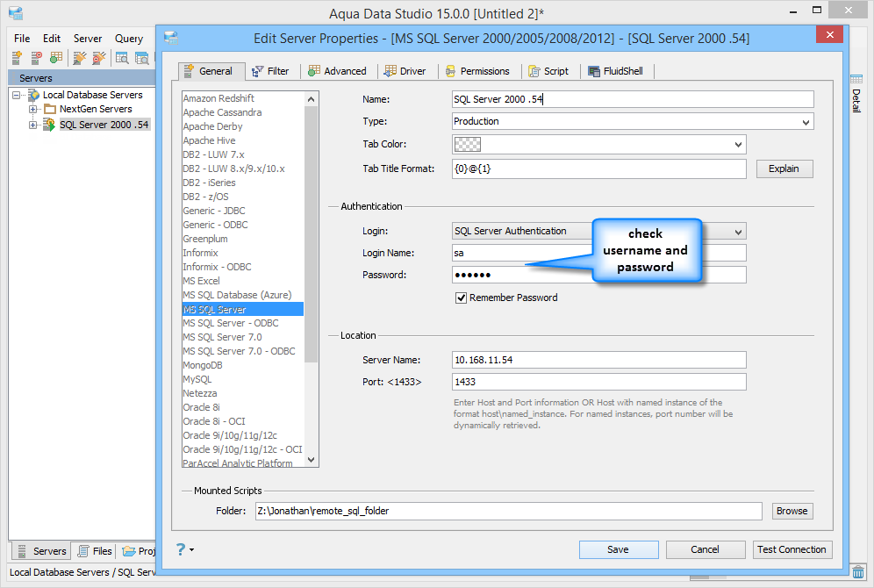Screen dimensions: 874x588
Task: Click into the Port field
Action: [x=599, y=382]
